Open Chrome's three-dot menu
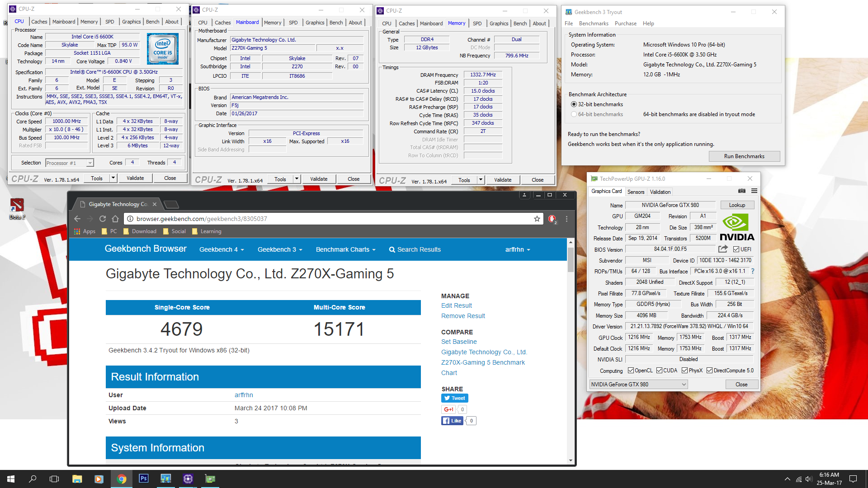This screenshot has height=488, width=868. click(566, 219)
